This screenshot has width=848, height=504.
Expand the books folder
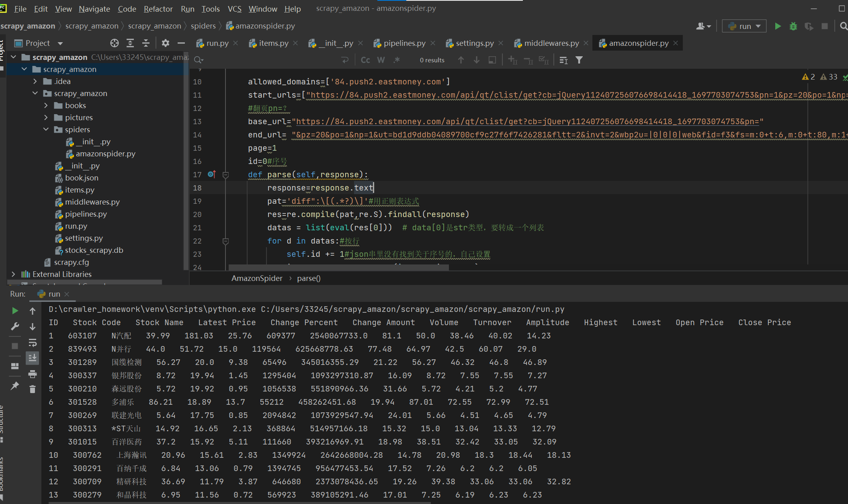(46, 105)
